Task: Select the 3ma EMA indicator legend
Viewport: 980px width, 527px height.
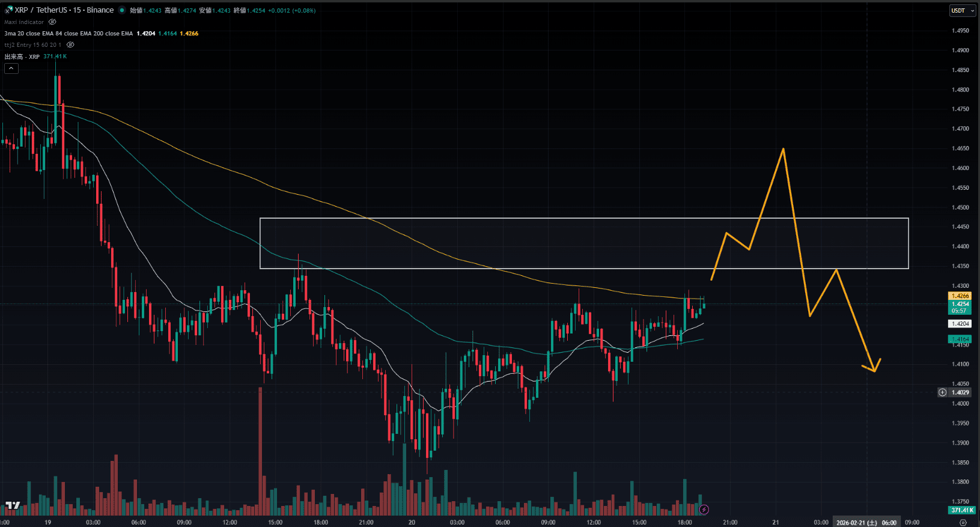Action: [68, 34]
